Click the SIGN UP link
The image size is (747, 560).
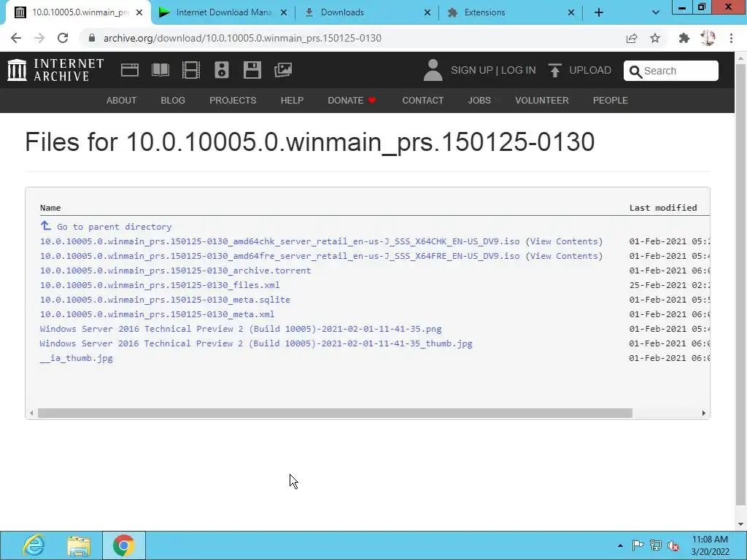tap(472, 70)
